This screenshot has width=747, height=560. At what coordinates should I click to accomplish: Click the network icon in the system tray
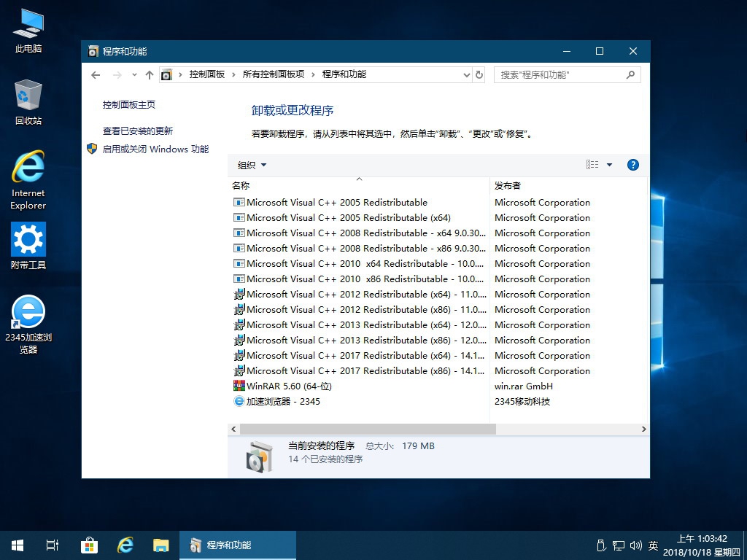[x=619, y=545]
